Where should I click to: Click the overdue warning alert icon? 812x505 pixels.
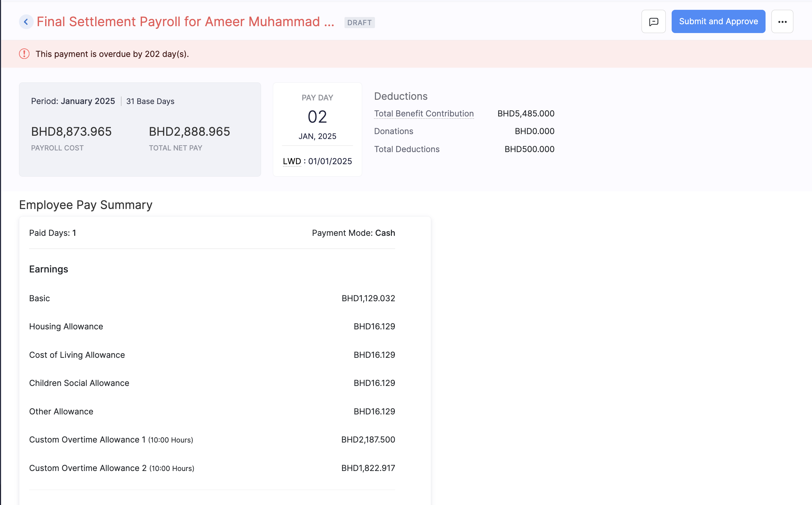coord(24,54)
